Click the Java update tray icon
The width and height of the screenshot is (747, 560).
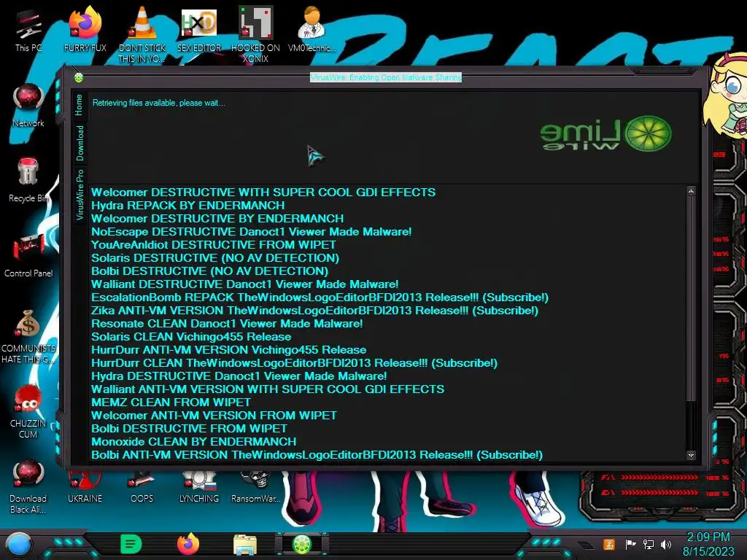coord(609,544)
